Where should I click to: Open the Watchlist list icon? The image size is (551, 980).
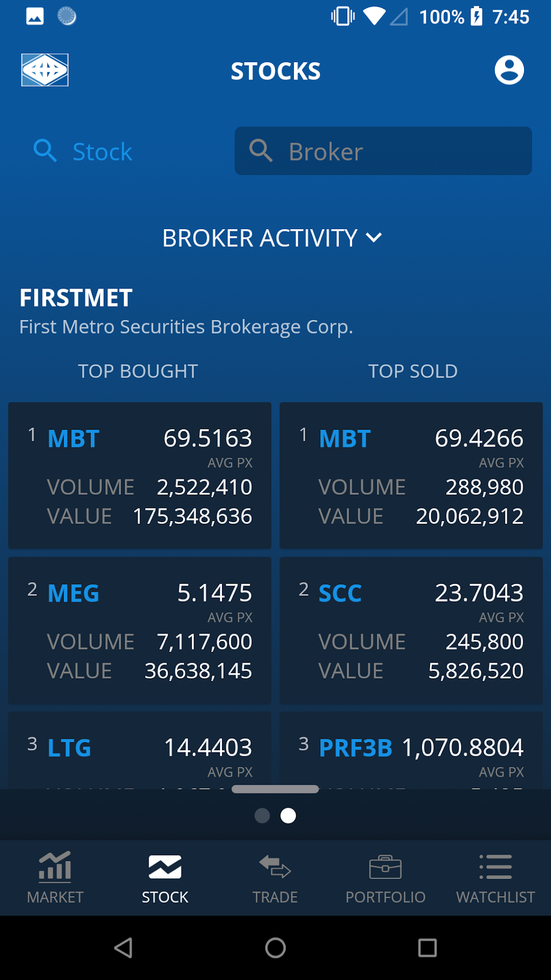(x=495, y=867)
